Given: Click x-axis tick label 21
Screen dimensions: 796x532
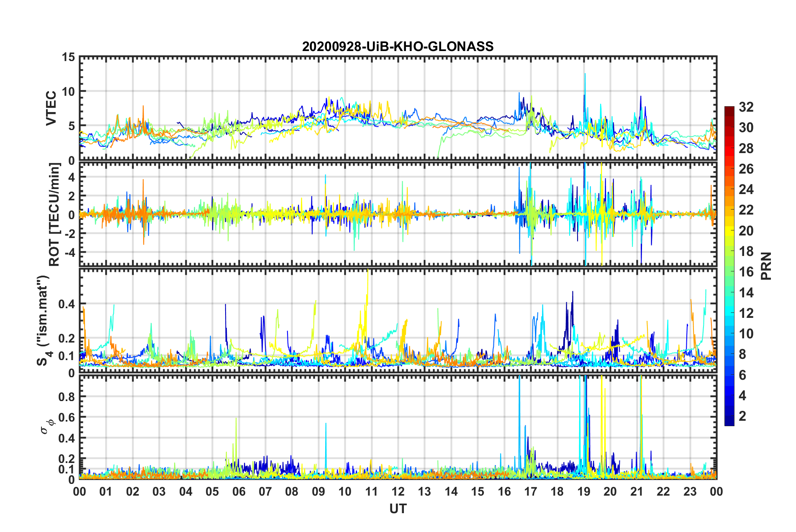Looking at the screenshot, I should pyautogui.click(x=637, y=491).
